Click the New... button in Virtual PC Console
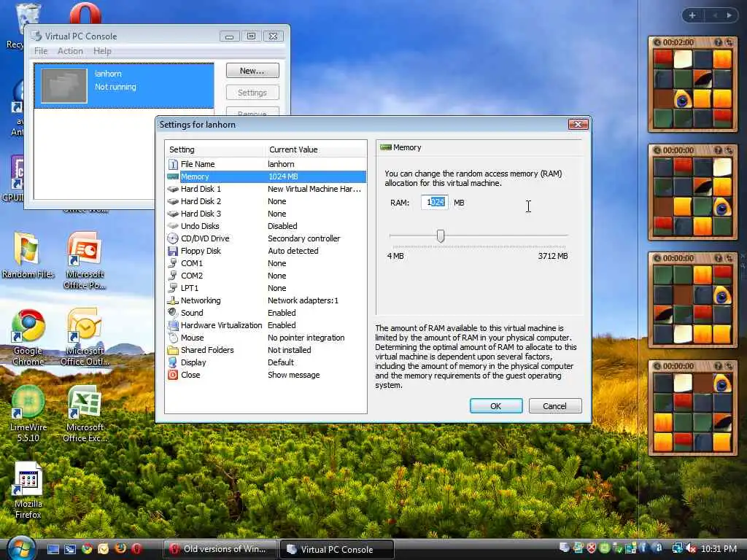This screenshot has height=560, width=747. click(252, 71)
